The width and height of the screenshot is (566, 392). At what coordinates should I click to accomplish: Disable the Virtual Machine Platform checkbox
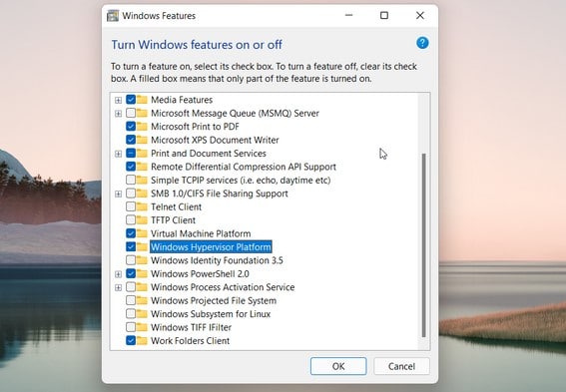[131, 233]
